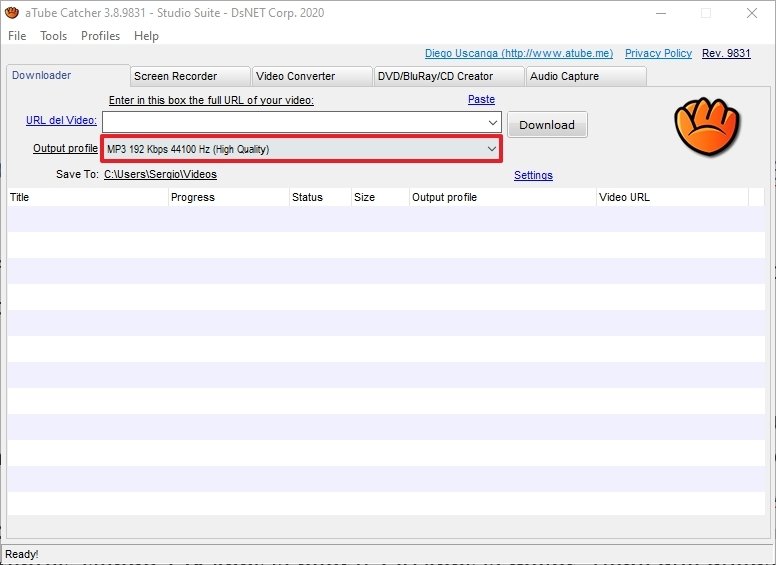
Task: Expand the URL history dropdown arrow
Action: coord(493,122)
